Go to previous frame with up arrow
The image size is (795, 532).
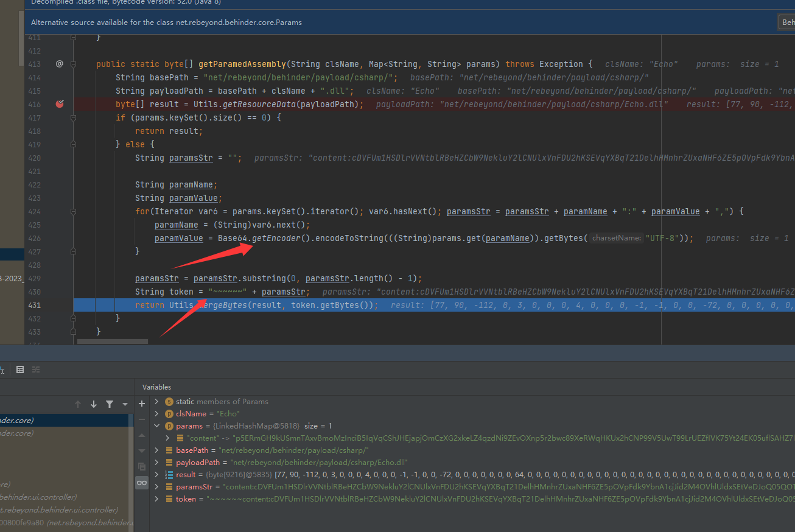78,404
